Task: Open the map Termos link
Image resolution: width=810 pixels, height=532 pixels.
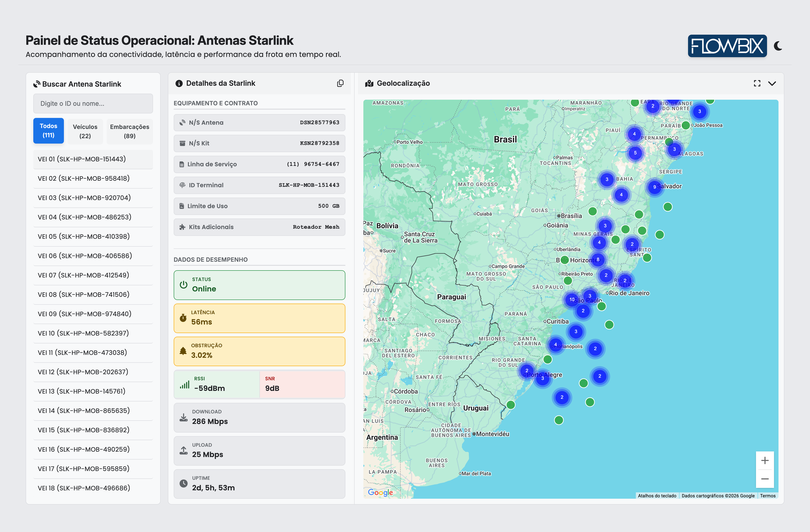Action: [x=768, y=496]
